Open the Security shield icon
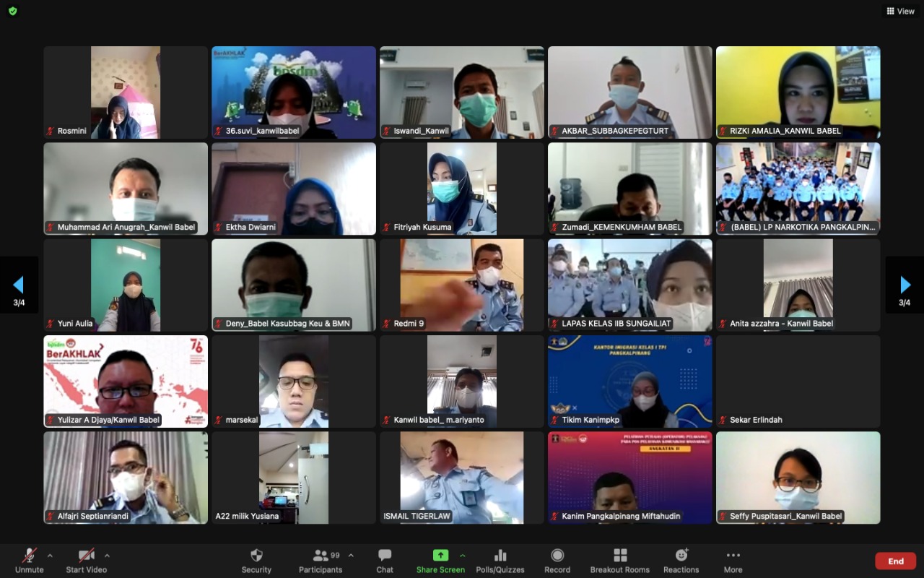Screen dimensions: 924x578 pyautogui.click(x=256, y=556)
